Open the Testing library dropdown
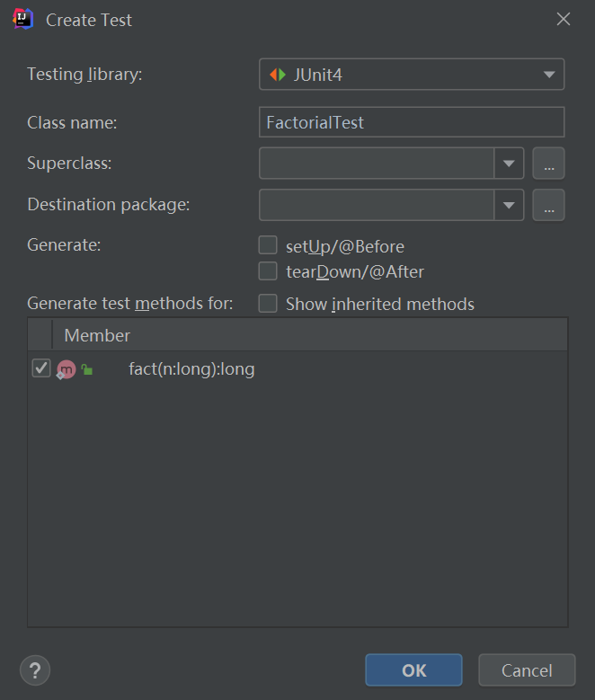Image resolution: width=595 pixels, height=700 pixels. pyautogui.click(x=412, y=74)
